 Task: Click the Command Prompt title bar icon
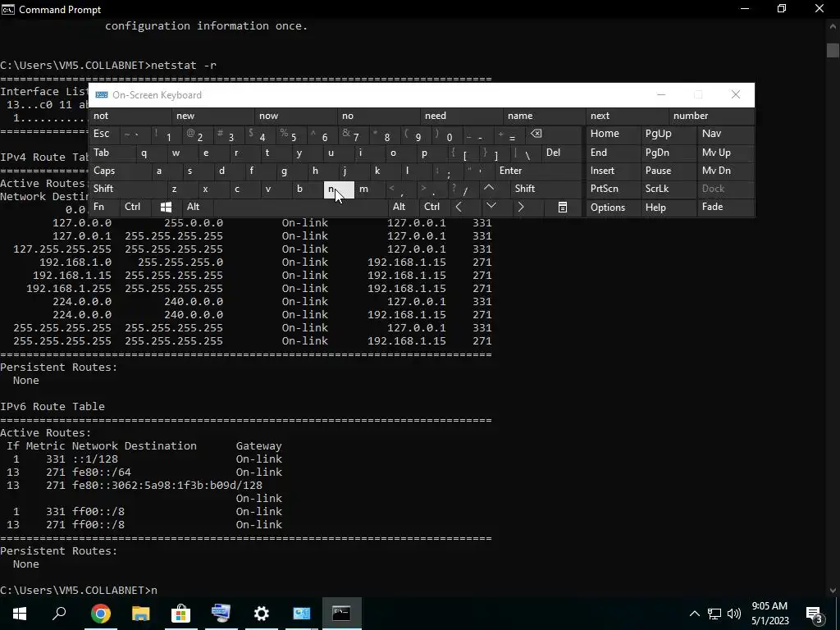pos(8,10)
